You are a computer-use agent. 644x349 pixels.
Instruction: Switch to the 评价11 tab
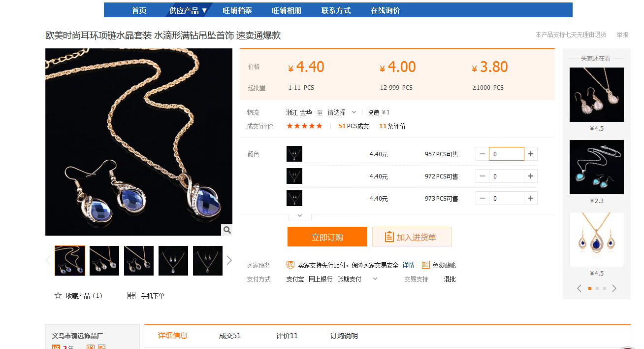coord(287,336)
